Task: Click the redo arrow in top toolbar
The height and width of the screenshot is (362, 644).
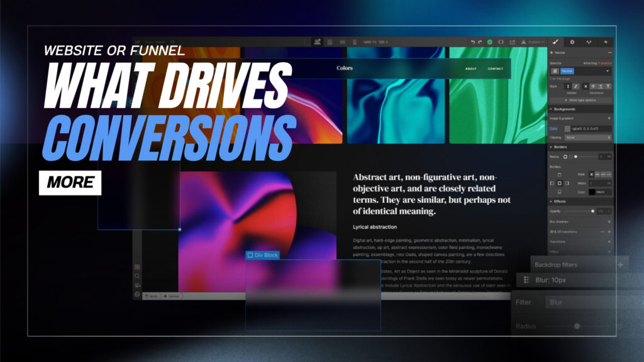Action: tap(480, 42)
